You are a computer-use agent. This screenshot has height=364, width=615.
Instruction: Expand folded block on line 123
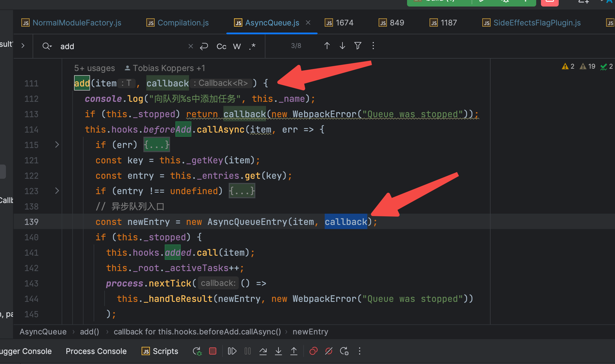[57, 191]
